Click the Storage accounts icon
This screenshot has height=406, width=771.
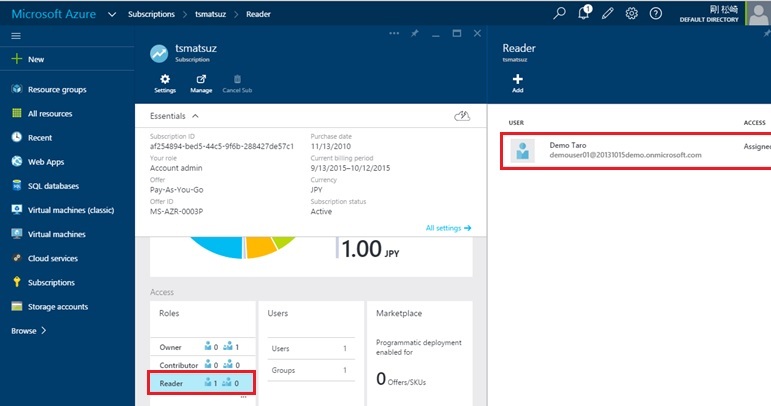click(17, 306)
